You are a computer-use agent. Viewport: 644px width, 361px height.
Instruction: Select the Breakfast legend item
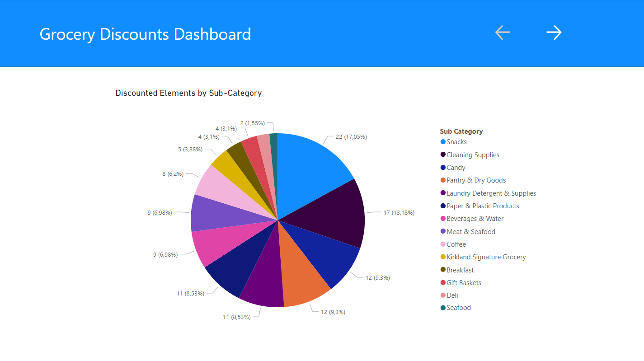(x=460, y=270)
